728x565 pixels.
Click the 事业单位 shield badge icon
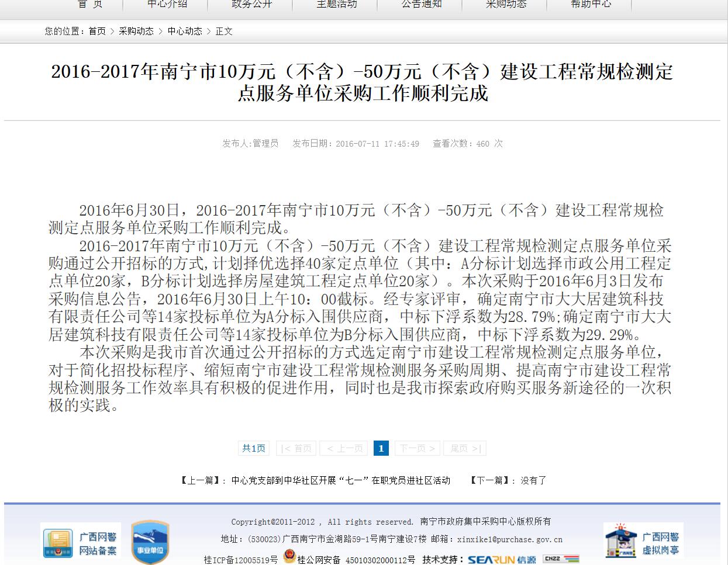[150, 543]
